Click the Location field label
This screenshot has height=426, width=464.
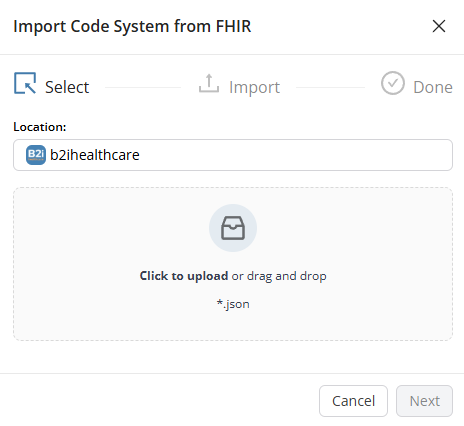[x=40, y=127]
